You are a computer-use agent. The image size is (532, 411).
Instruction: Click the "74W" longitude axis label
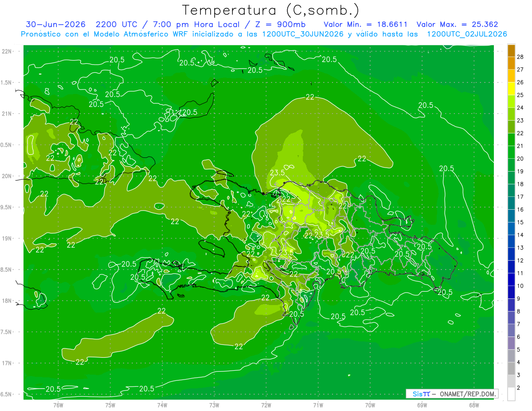coord(162,405)
